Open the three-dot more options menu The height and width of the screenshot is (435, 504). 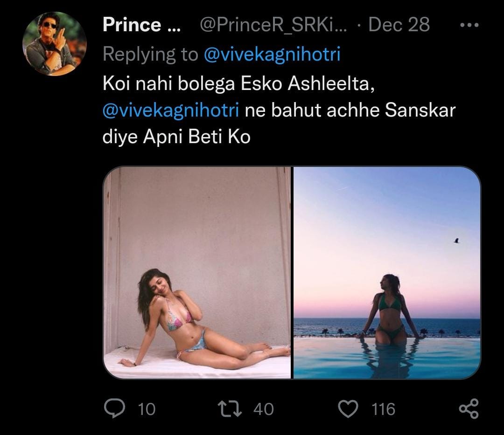coord(469,25)
